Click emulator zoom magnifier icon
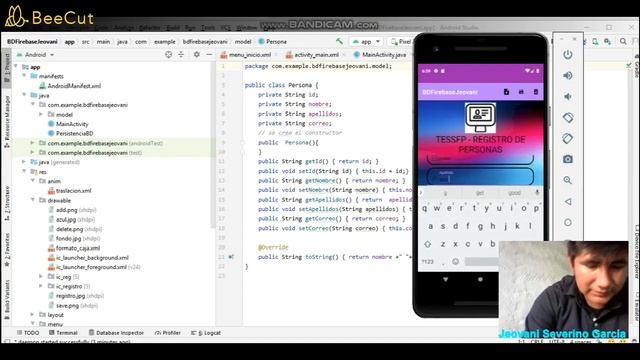 [568, 180]
